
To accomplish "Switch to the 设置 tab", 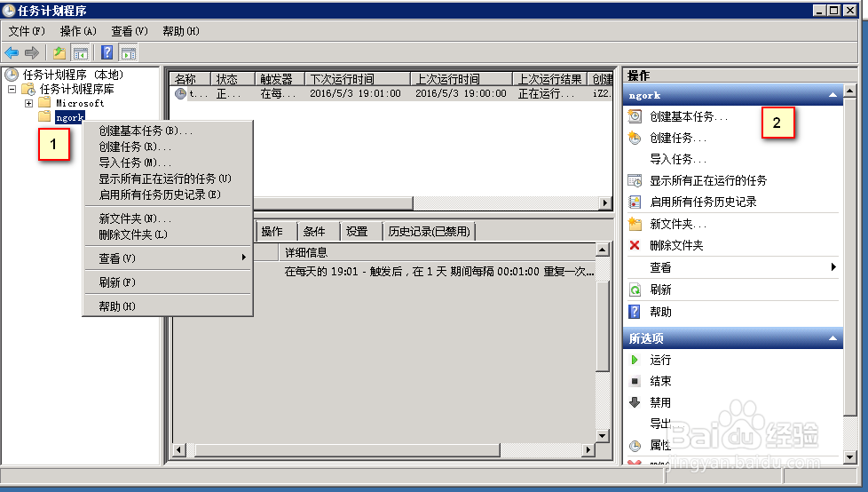I will click(359, 232).
